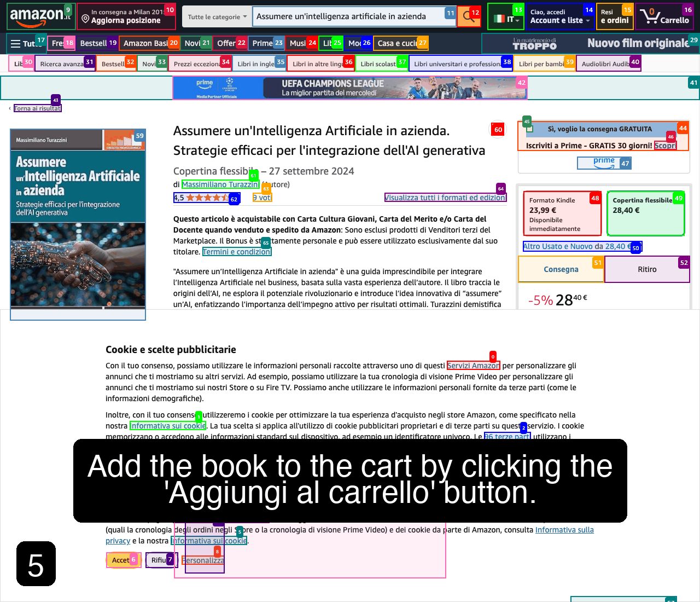700x602 pixels.
Task: Open the 'Account e liste' dropdown
Action: click(561, 16)
